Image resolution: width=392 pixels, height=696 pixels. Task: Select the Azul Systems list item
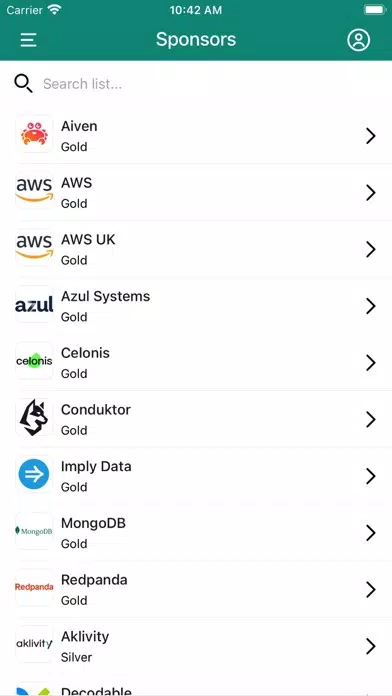pyautogui.click(x=196, y=306)
